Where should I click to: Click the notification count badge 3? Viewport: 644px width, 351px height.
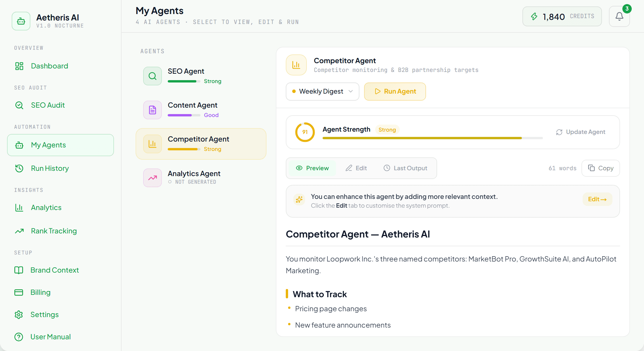627,9
